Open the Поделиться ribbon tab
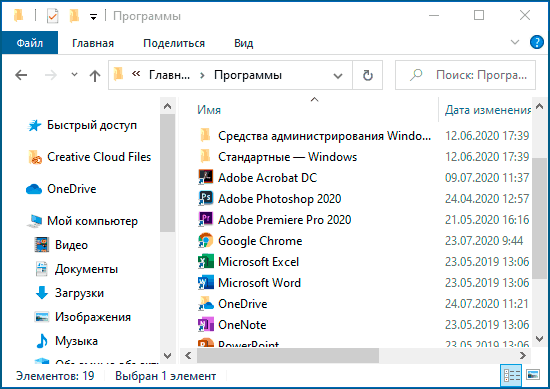This screenshot has height=389, width=550. point(174,43)
